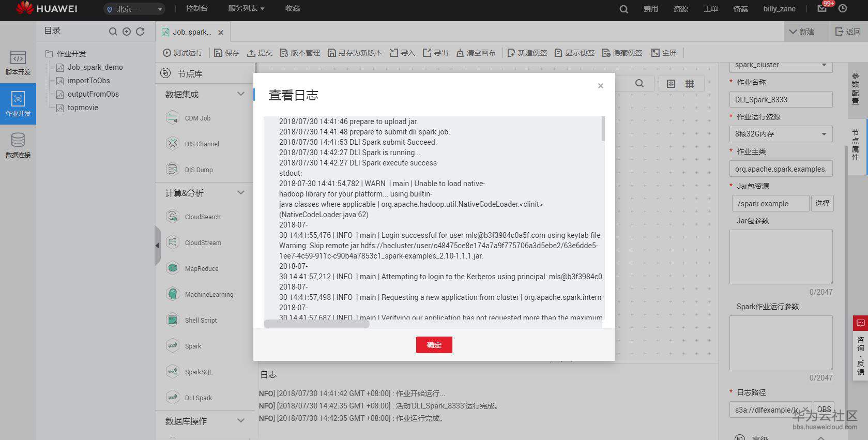Open Job_spark_demo in the directory tree
Image resolution: width=868 pixels, height=440 pixels.
pyautogui.click(x=95, y=67)
